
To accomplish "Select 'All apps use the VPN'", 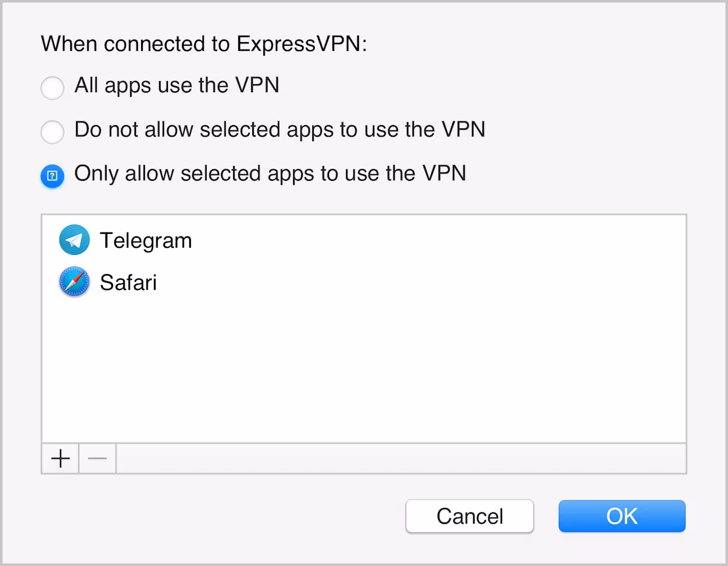I will 52,88.
